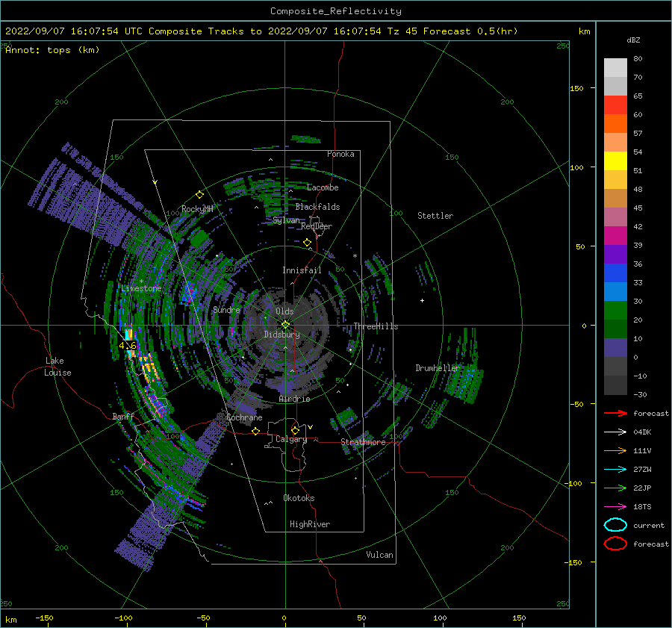Click the yellow diamond marker near RockyMH
672x628 pixels.
(x=199, y=195)
